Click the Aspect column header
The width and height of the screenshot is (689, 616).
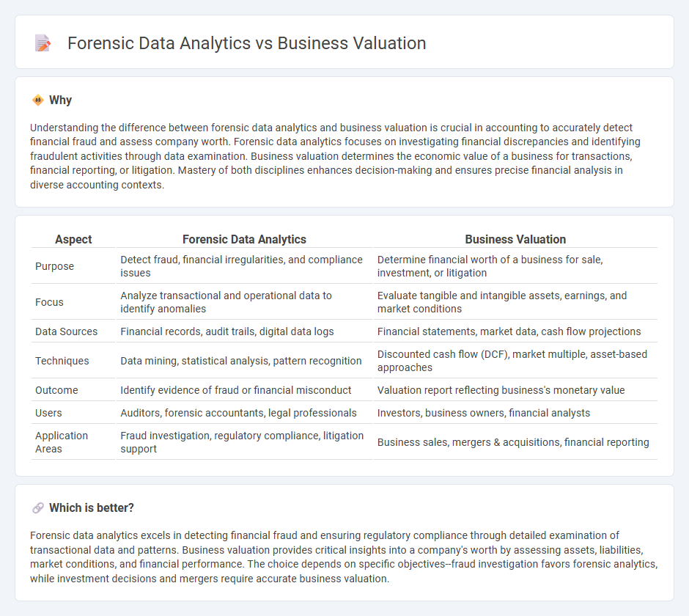tap(73, 239)
